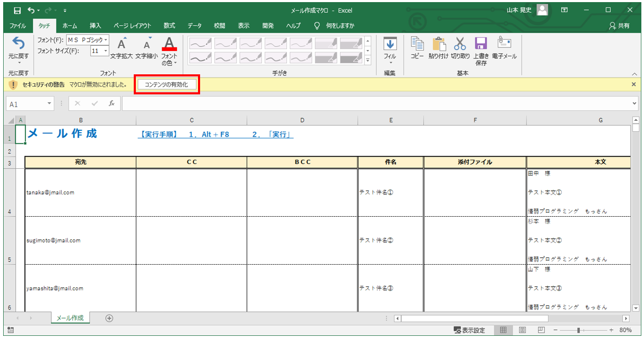644x339 pixels.
Task: Click the Email (電子メール) icon
Action: pyautogui.click(x=504, y=44)
